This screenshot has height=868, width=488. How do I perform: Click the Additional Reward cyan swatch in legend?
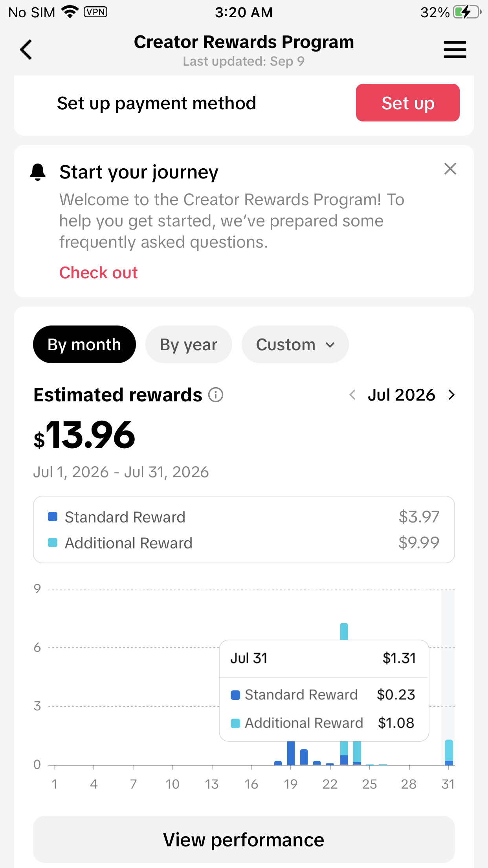53,542
